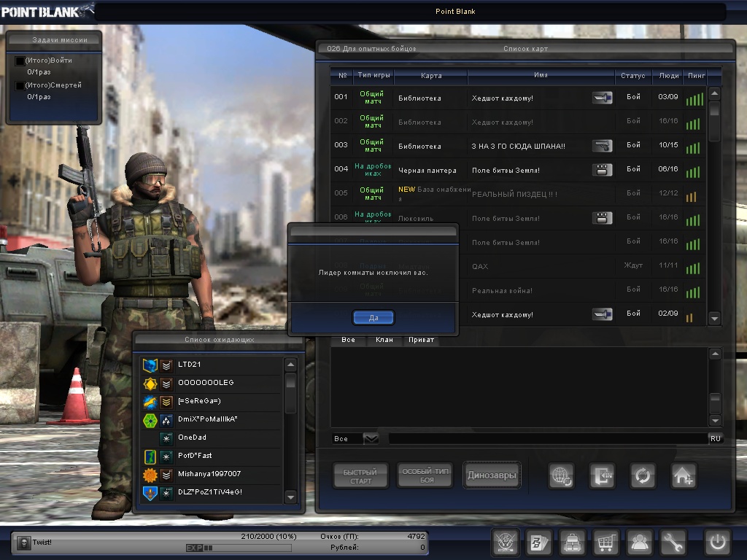Toggle the (Итого)Войти mission checkbox

pyautogui.click(x=20, y=61)
